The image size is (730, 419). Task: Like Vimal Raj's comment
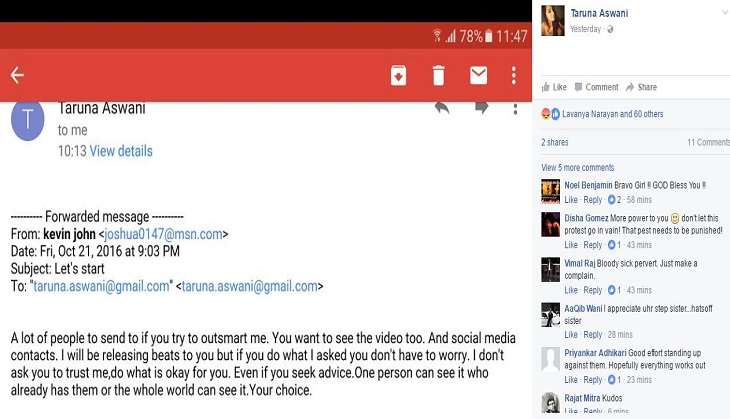tap(571, 290)
